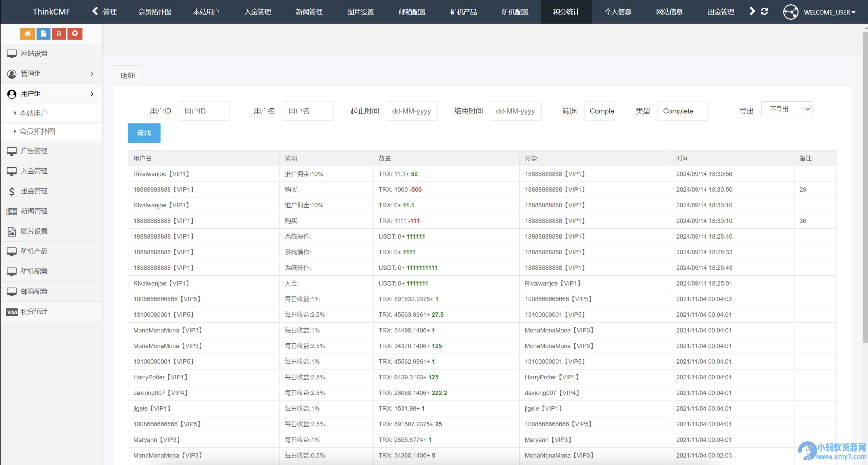Switch to the 出金管理 top tab
Screen dimensions: 868x465
point(721,12)
